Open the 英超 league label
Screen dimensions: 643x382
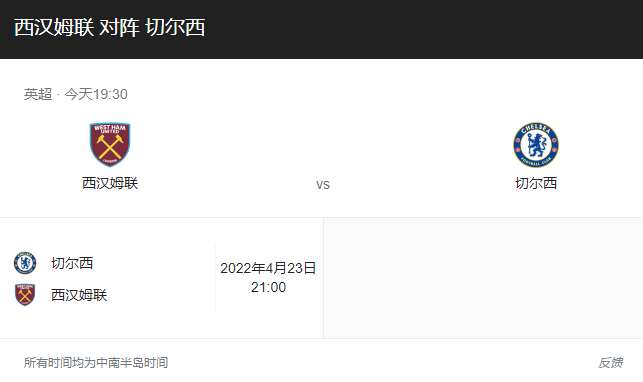38,94
